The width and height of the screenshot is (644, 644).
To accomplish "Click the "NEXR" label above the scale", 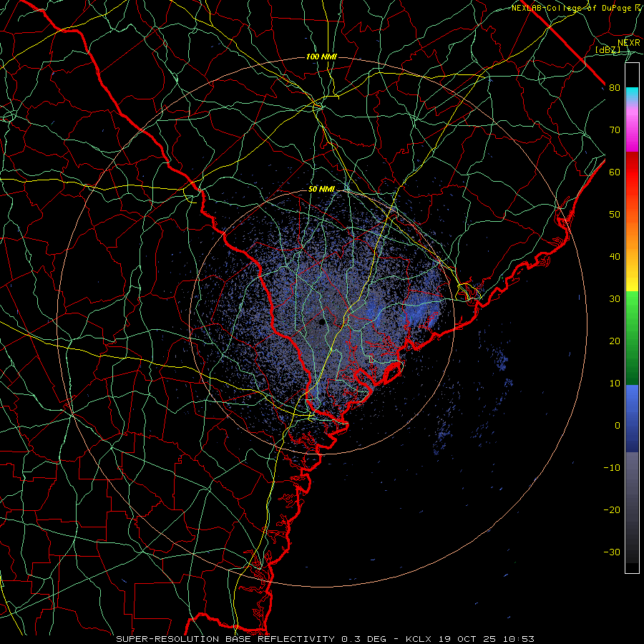I will pyautogui.click(x=629, y=43).
